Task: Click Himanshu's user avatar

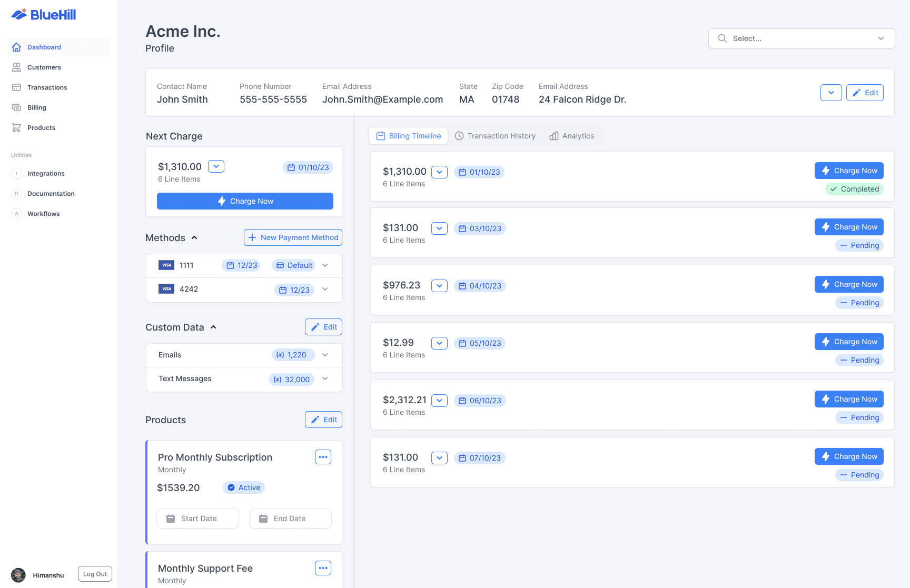Action: (18, 575)
